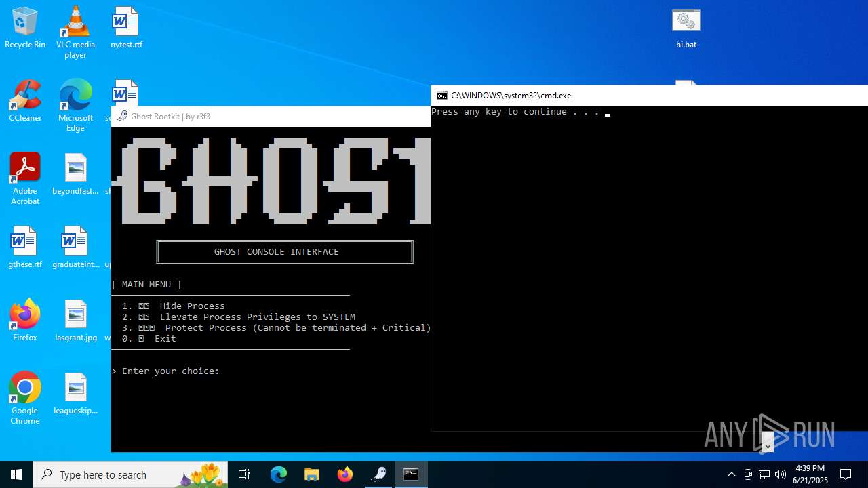Click '[ MAIN MENU ]' heading

[x=146, y=284]
